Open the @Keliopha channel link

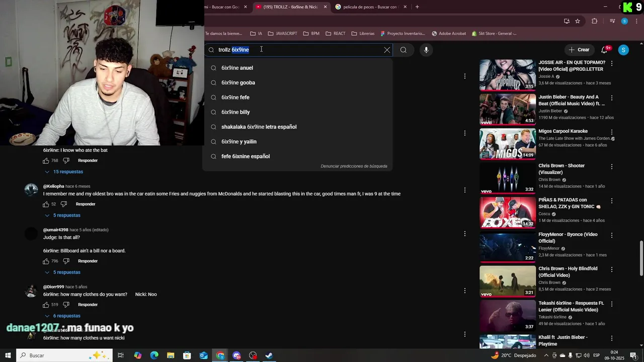pos(53,187)
